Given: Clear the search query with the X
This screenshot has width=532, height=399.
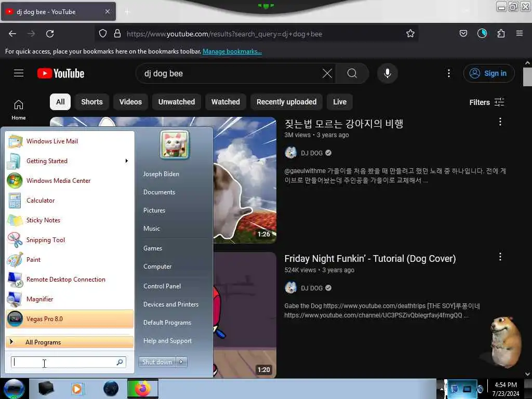Looking at the screenshot, I should [327, 73].
